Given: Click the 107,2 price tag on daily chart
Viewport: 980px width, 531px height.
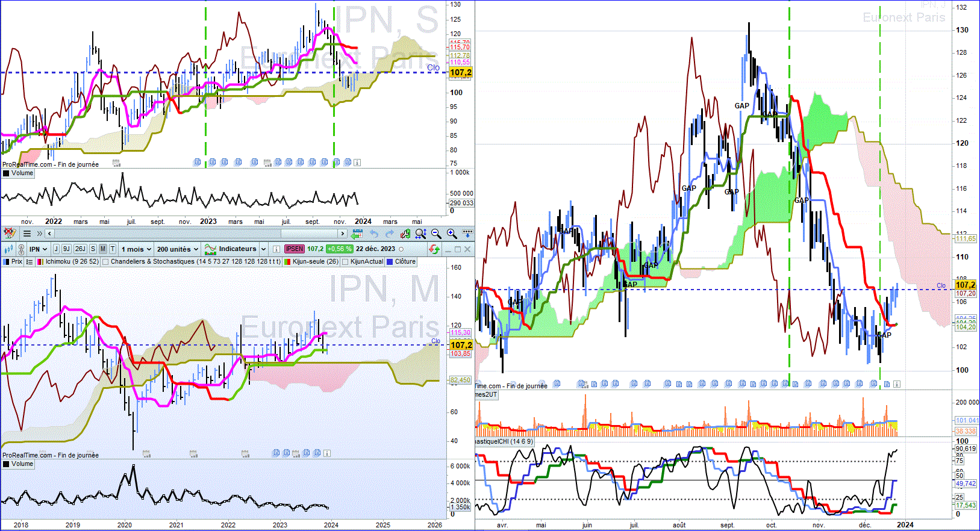Looking at the screenshot, I should click(965, 285).
